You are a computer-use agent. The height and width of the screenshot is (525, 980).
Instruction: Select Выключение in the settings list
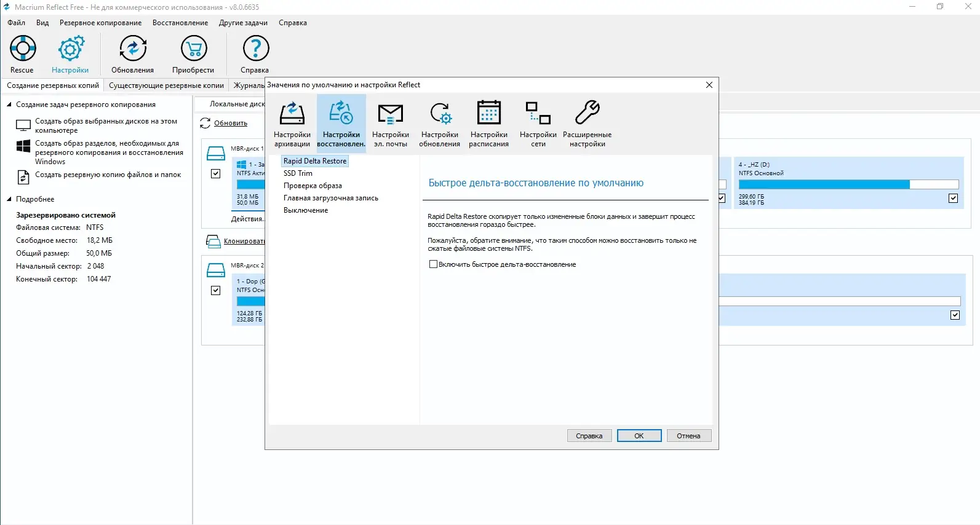coord(306,210)
